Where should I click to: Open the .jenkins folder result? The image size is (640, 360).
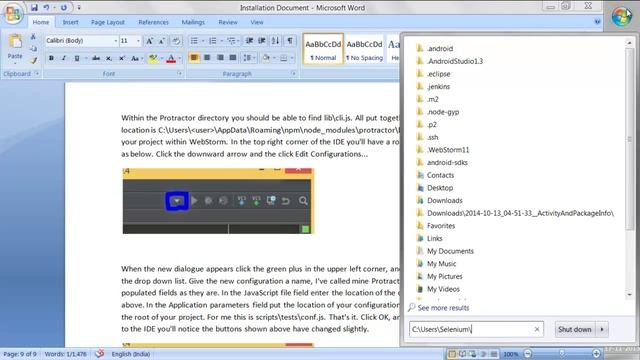(438, 87)
